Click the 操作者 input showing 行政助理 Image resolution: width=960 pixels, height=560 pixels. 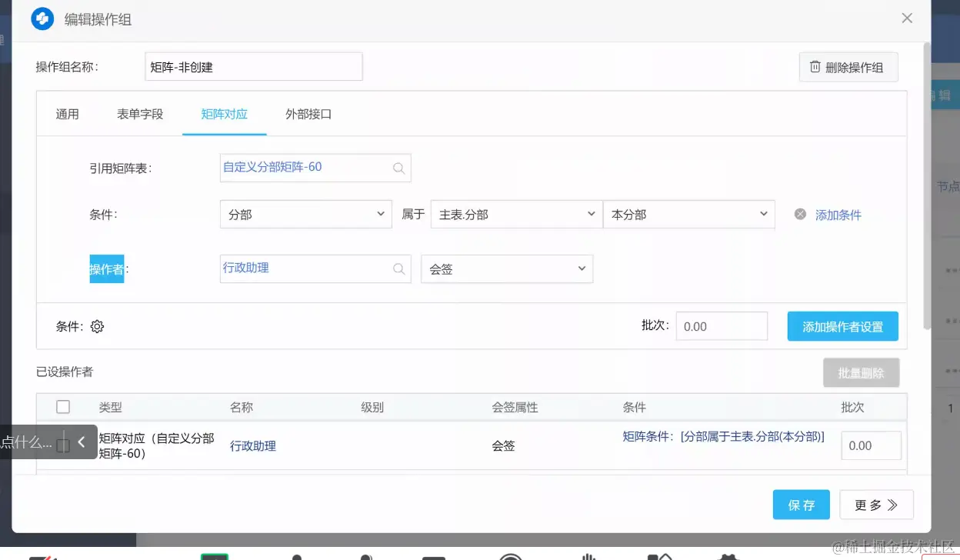tap(315, 268)
